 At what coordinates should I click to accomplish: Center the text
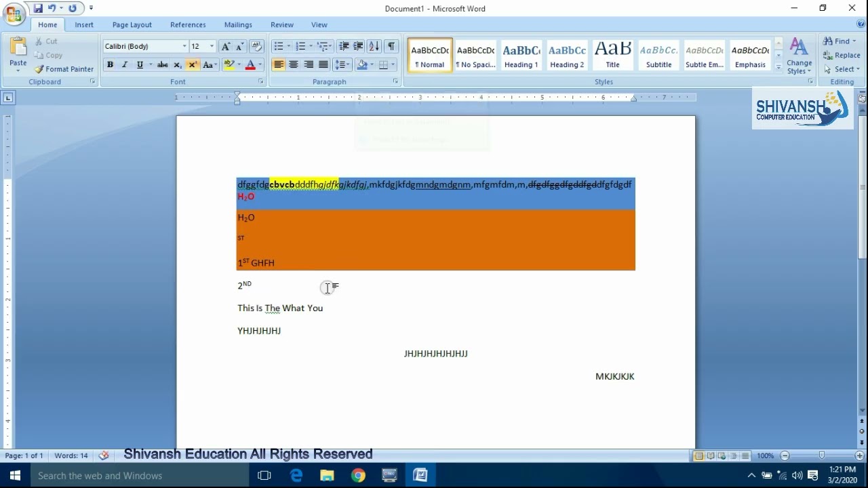(294, 65)
